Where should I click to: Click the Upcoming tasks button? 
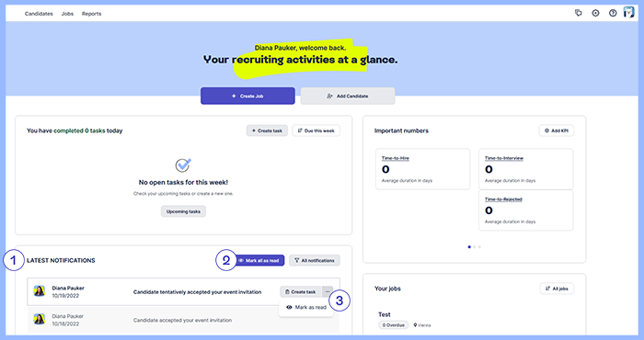point(183,211)
